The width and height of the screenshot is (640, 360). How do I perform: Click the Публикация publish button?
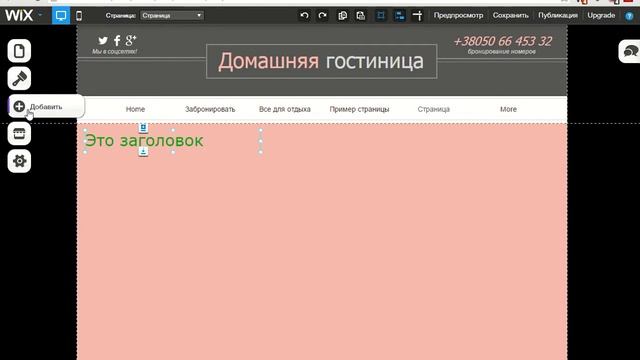[x=558, y=16]
